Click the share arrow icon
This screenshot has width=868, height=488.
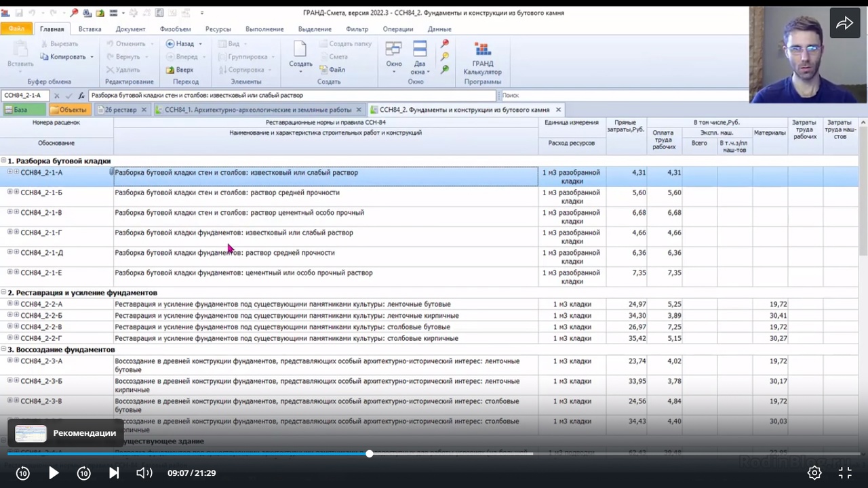(844, 24)
